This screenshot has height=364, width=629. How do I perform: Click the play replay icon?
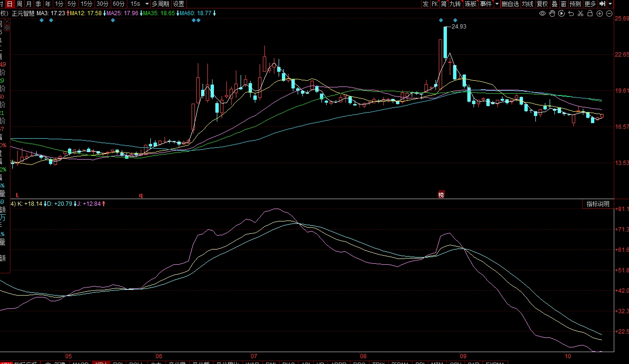pos(561,13)
